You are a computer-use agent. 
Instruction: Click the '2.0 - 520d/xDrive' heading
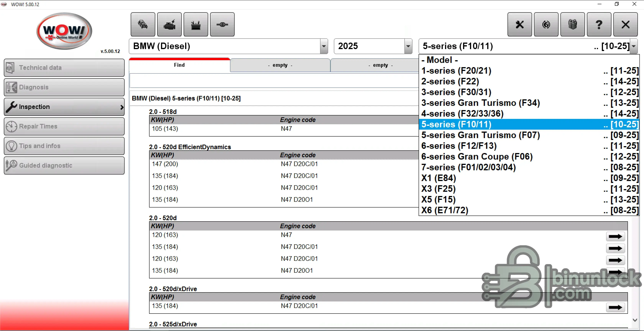click(x=173, y=289)
